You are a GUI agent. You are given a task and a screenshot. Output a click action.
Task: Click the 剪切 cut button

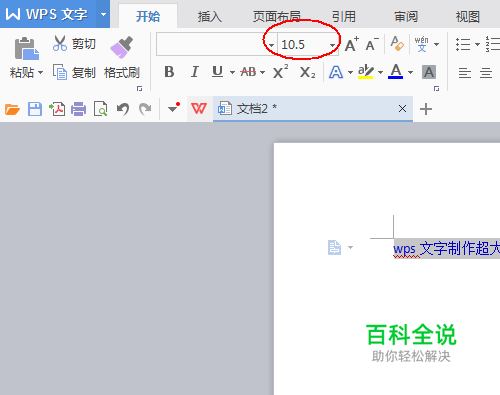[x=74, y=44]
